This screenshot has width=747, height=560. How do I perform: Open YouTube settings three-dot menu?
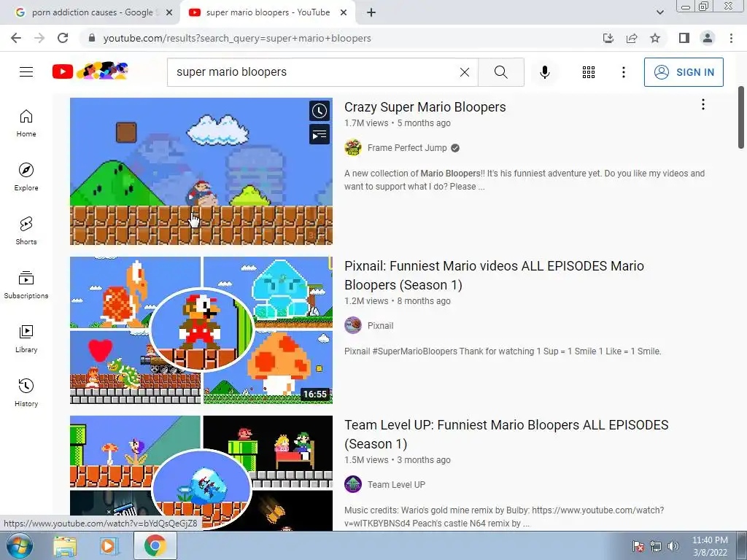click(623, 72)
